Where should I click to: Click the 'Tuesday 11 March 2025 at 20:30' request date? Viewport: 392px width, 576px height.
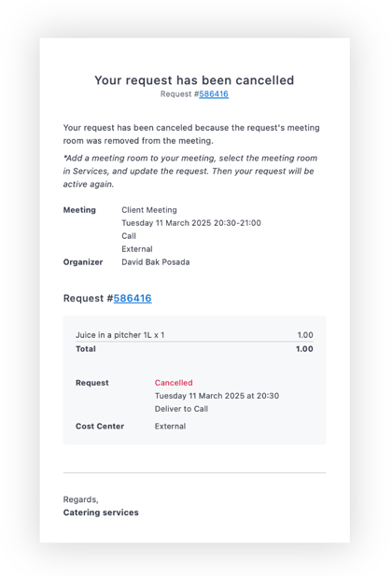point(217,396)
